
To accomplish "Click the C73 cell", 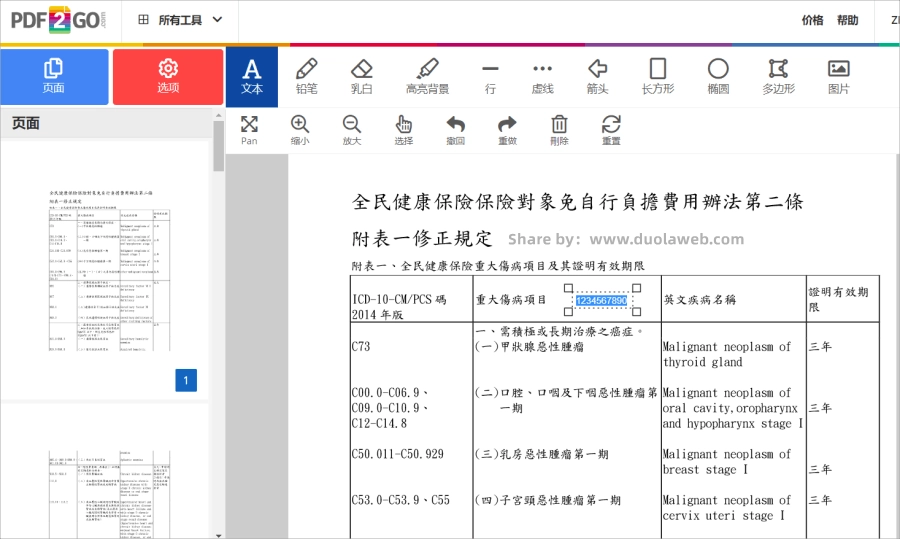I will (361, 346).
